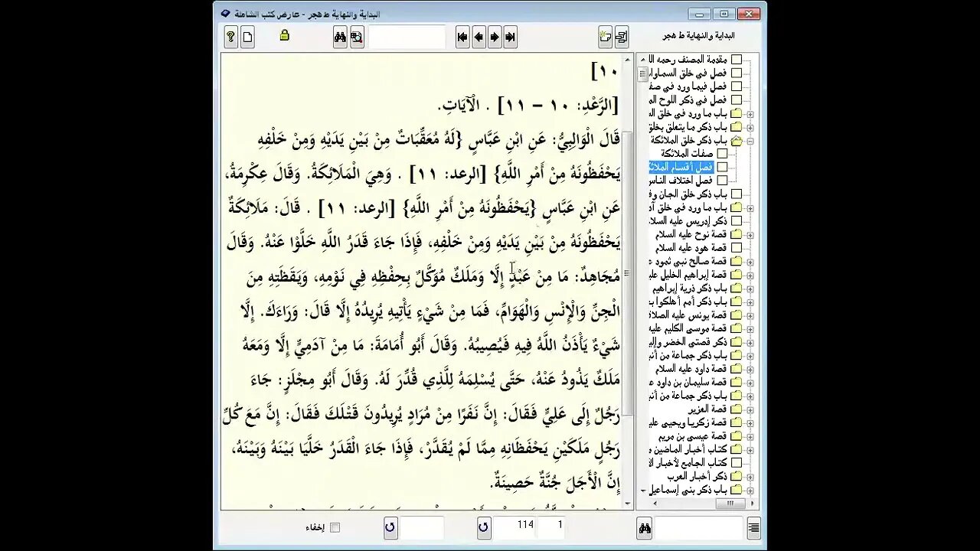Check the box for فصل فيما ورد في صفة

[x=737, y=86]
